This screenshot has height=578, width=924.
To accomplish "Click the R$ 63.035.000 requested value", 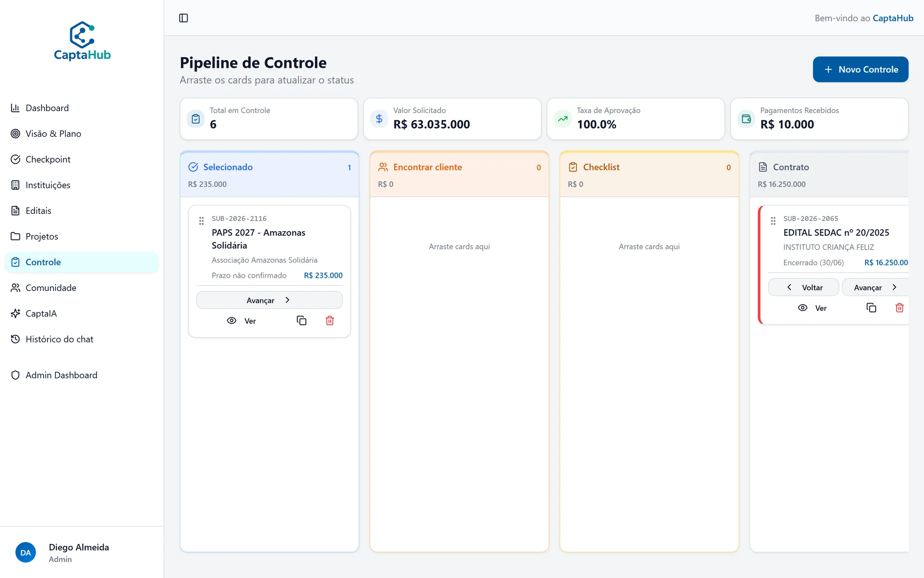I will click(x=432, y=124).
